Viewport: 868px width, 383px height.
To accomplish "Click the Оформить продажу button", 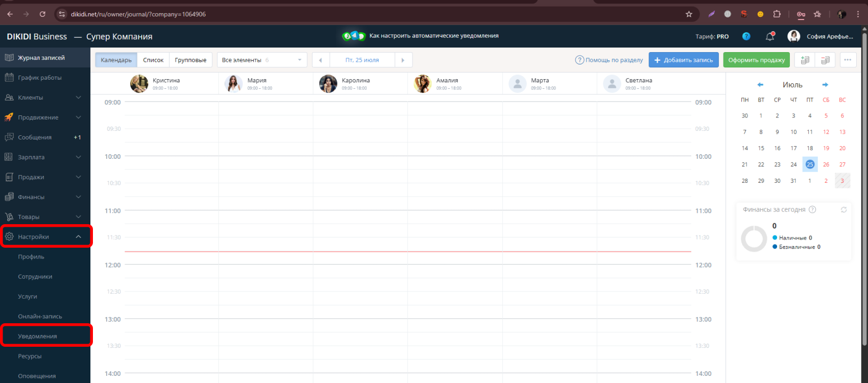I will point(756,60).
